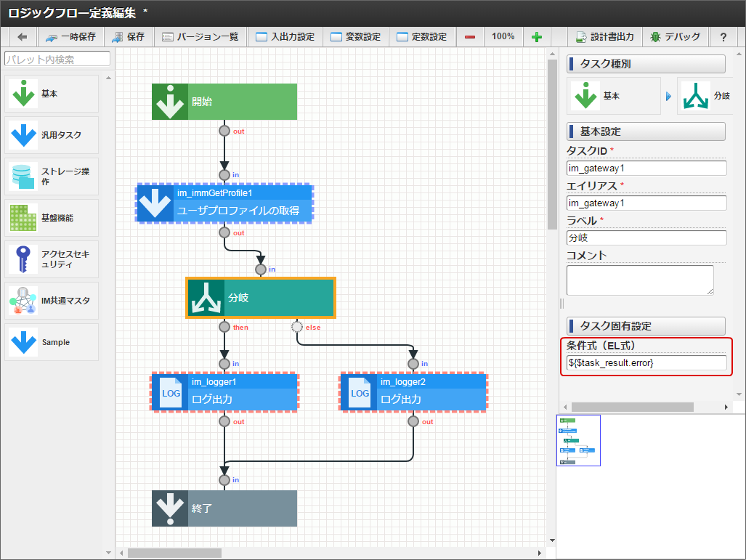The width and height of the screenshot is (746, 560).
Task: Select アクセスセキュリティ palette category
Action: (x=52, y=259)
